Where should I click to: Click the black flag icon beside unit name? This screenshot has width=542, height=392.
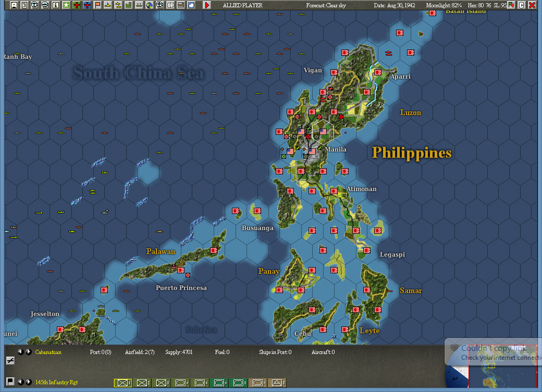10,381
